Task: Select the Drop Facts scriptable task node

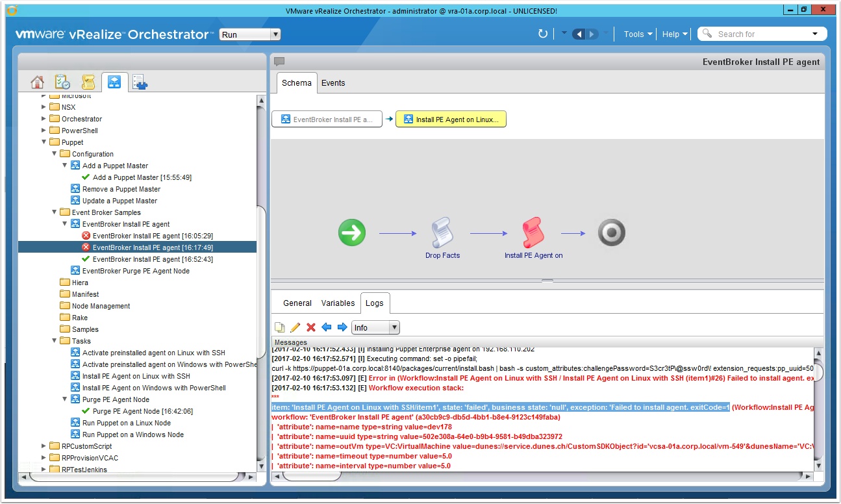Action: pyautogui.click(x=442, y=233)
